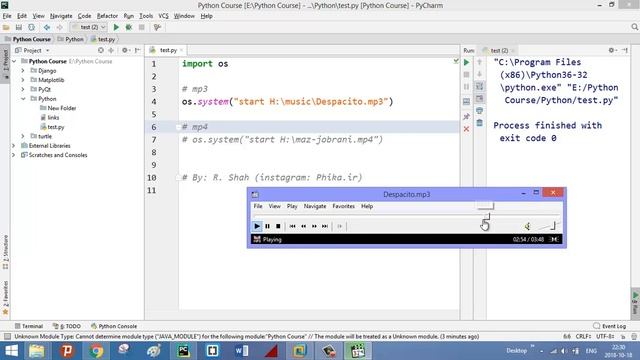Click the Scroll from Source target icon
The width and height of the screenshot is (640, 360).
tap(101, 50)
